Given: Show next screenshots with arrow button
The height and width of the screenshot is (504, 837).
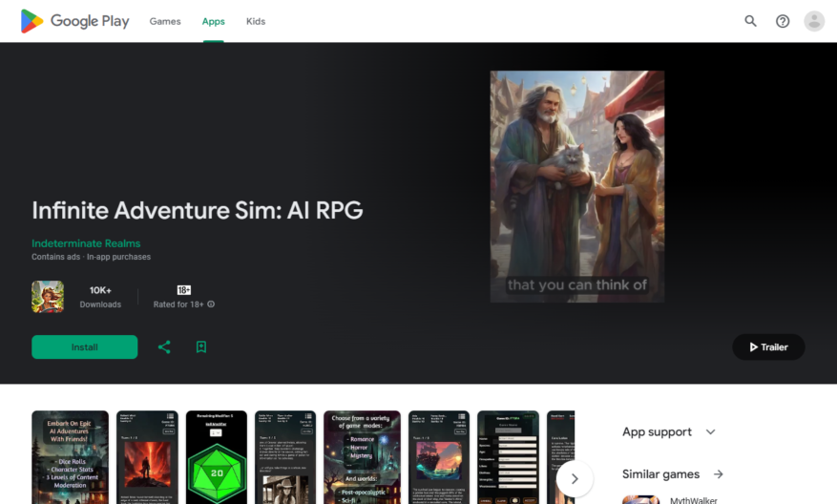Looking at the screenshot, I should [575, 479].
